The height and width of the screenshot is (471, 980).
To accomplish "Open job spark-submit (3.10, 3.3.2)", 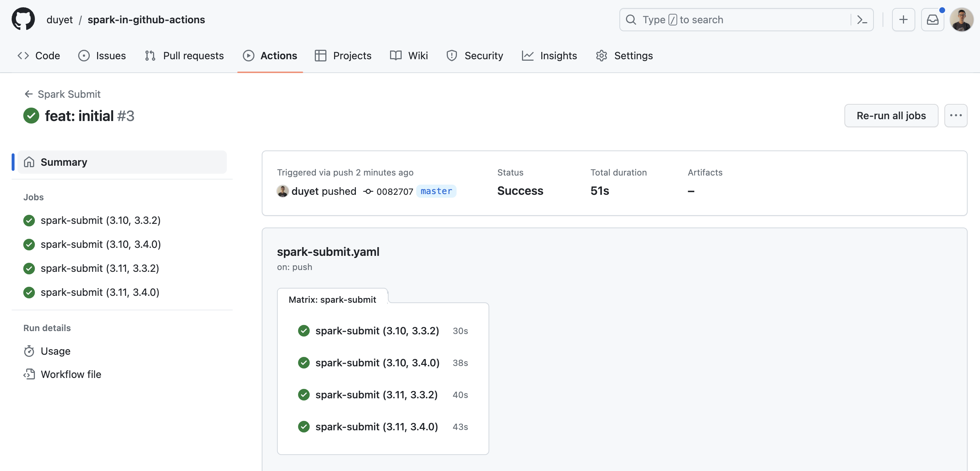I will (101, 220).
